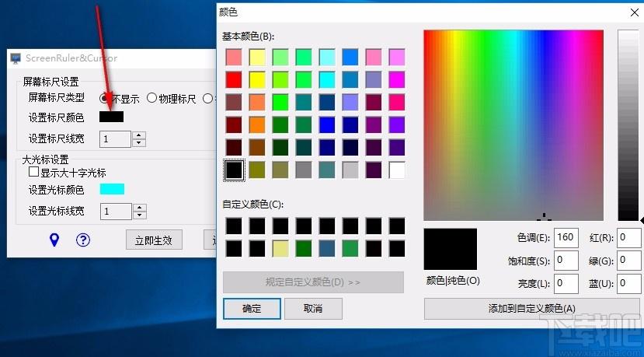Open the black ruler color swatch

pos(111,117)
